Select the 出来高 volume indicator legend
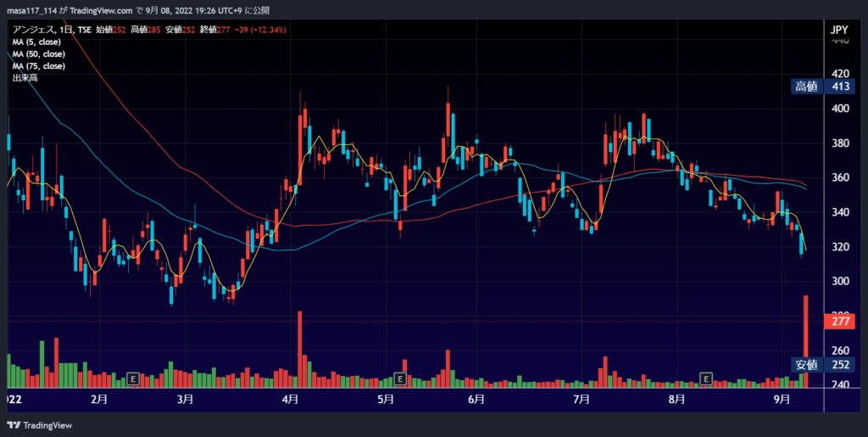This screenshot has width=868, height=437. (x=23, y=78)
